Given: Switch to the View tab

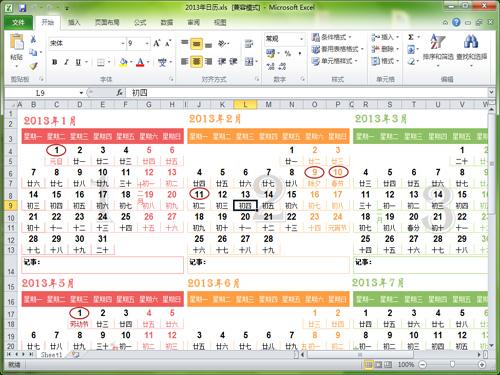Looking at the screenshot, I should click(220, 22).
